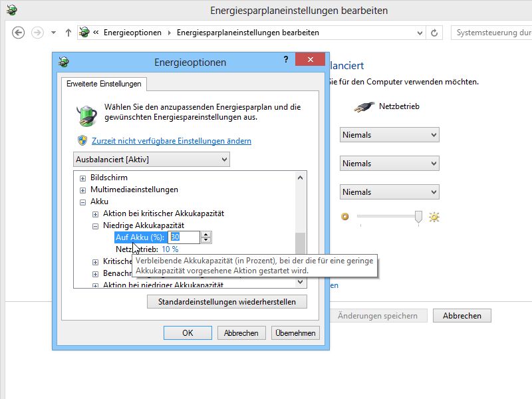Click the Energieoptionen dialog title icon
The width and height of the screenshot is (532, 399).
pos(64,62)
